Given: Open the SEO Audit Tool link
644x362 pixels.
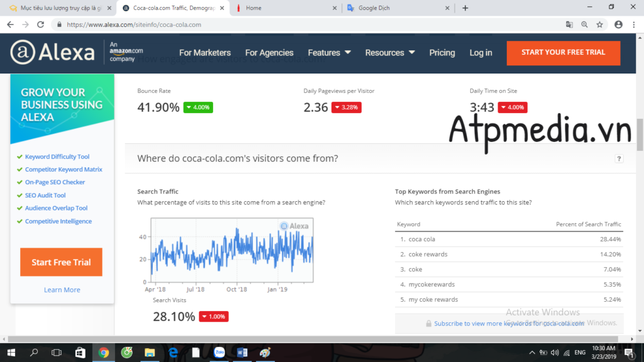Looking at the screenshot, I should (x=45, y=195).
